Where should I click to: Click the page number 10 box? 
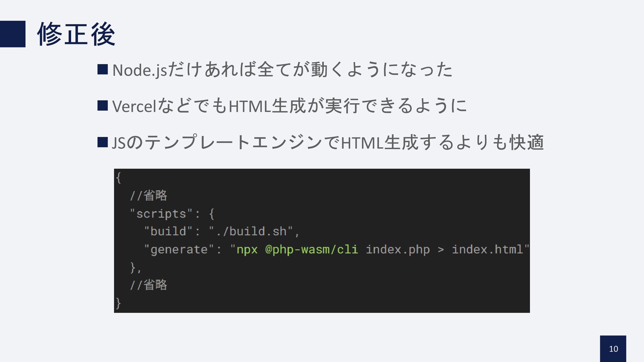coord(613,349)
